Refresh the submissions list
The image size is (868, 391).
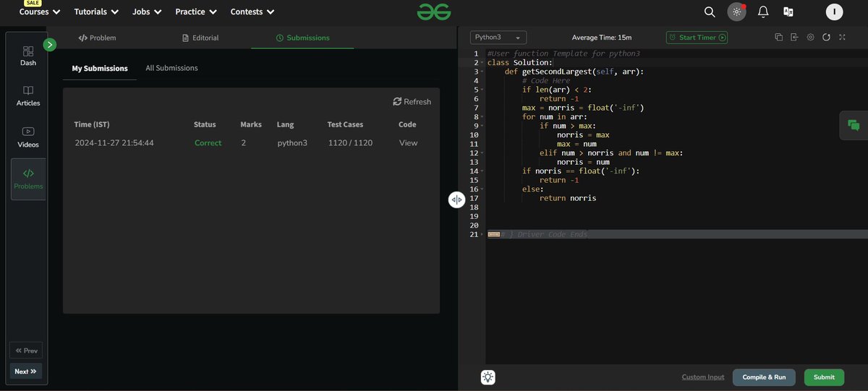pos(412,102)
